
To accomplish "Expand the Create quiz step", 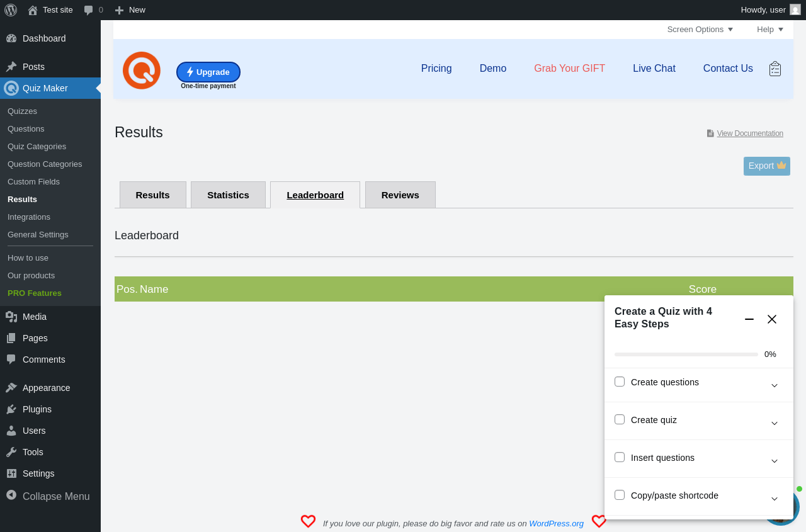I will [x=775, y=423].
